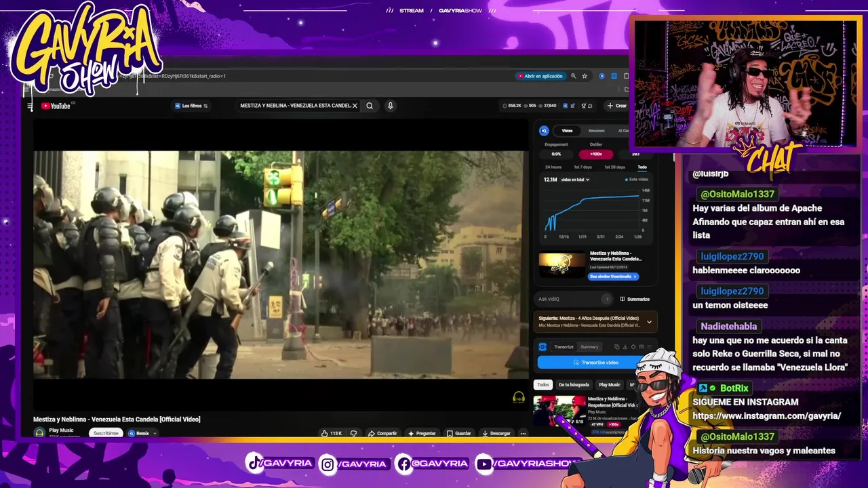Subscribe with the Suscribirme button
The height and width of the screenshot is (488, 868).
pos(106,433)
